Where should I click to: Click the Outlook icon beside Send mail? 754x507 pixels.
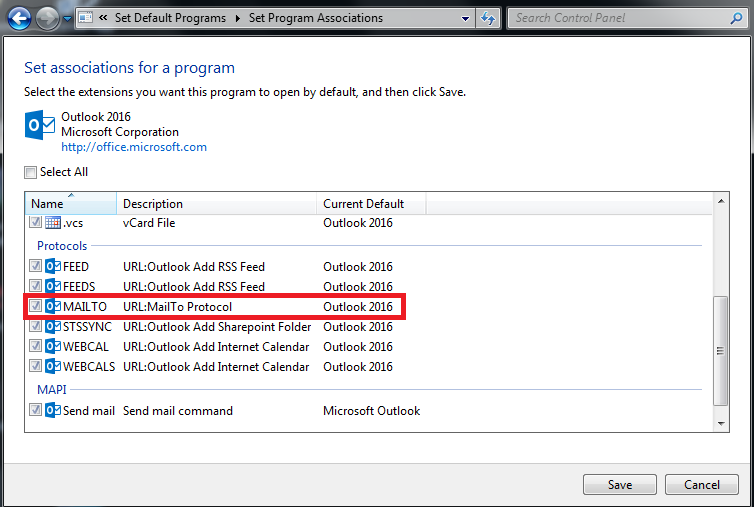point(54,410)
